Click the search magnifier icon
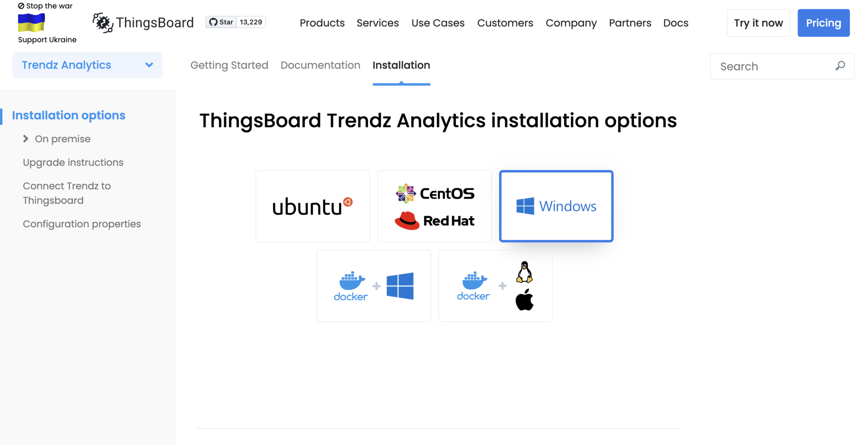 tap(840, 66)
